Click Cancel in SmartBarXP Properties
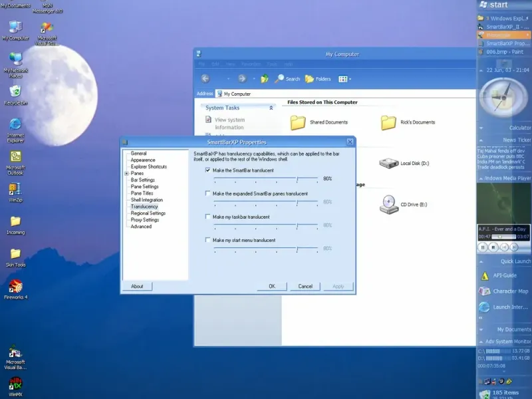The image size is (532, 399). tap(305, 287)
